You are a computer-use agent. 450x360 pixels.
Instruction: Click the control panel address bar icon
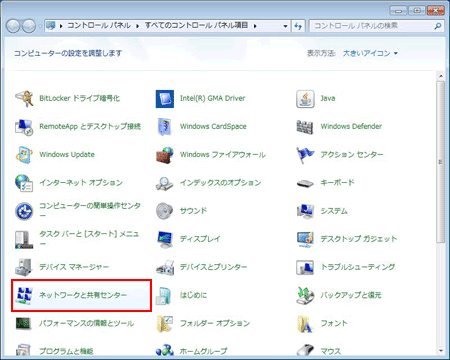(51, 26)
